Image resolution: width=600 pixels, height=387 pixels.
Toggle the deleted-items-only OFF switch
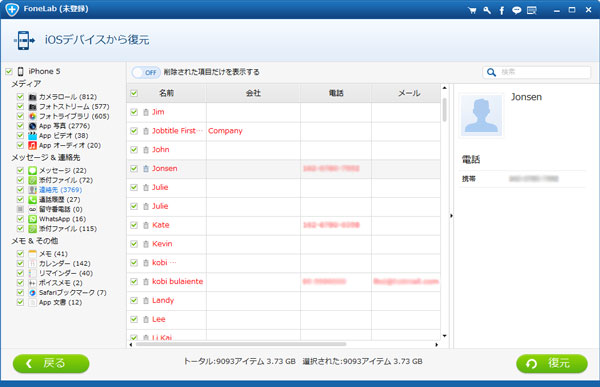146,72
